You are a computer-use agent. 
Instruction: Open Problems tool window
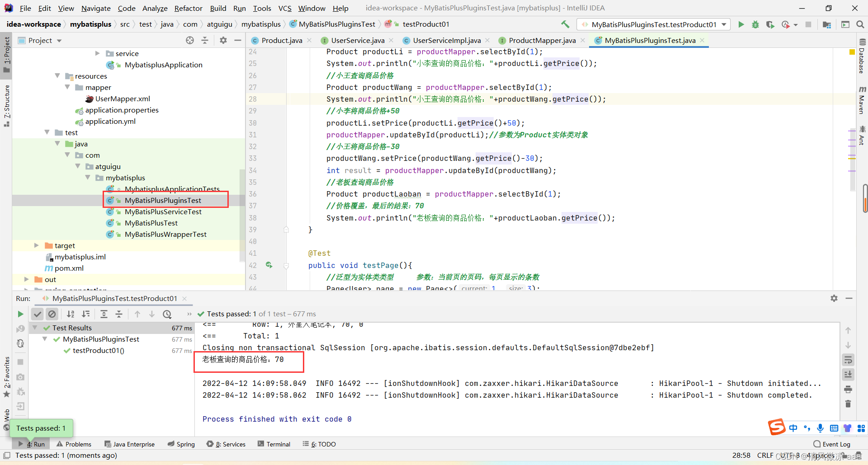[74, 444]
